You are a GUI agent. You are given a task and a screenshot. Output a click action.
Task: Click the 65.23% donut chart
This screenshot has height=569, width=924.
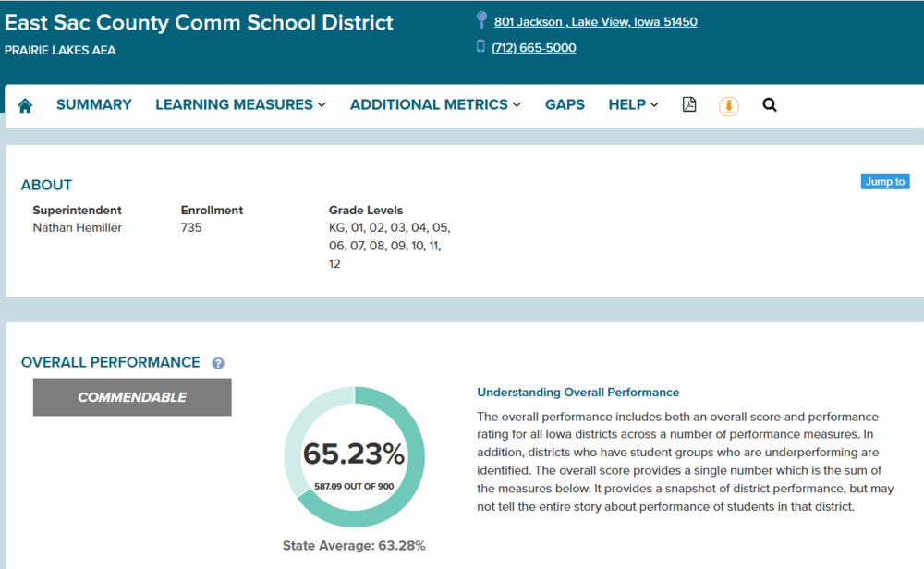point(354,457)
